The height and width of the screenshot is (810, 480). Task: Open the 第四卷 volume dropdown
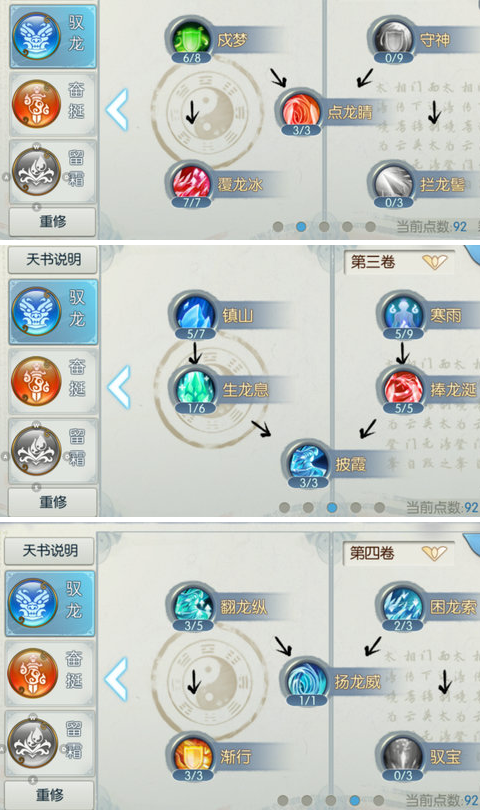(x=398, y=554)
